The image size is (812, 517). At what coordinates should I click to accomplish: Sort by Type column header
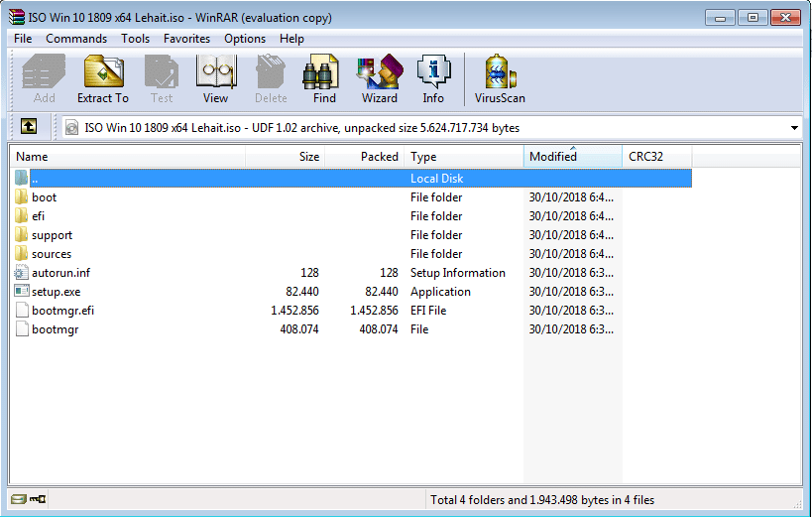point(464,156)
